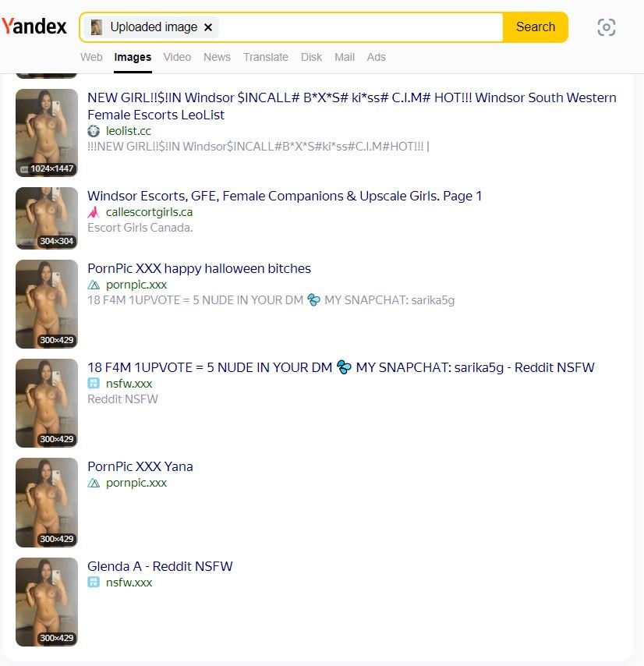Click the empty search input area
Screen dimensions: 644x666
pos(361,27)
